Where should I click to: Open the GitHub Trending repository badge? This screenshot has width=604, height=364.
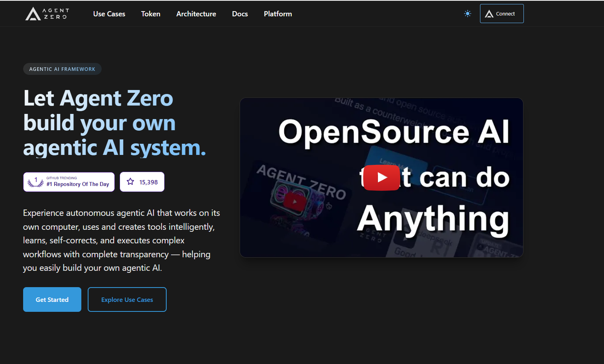[x=69, y=182]
